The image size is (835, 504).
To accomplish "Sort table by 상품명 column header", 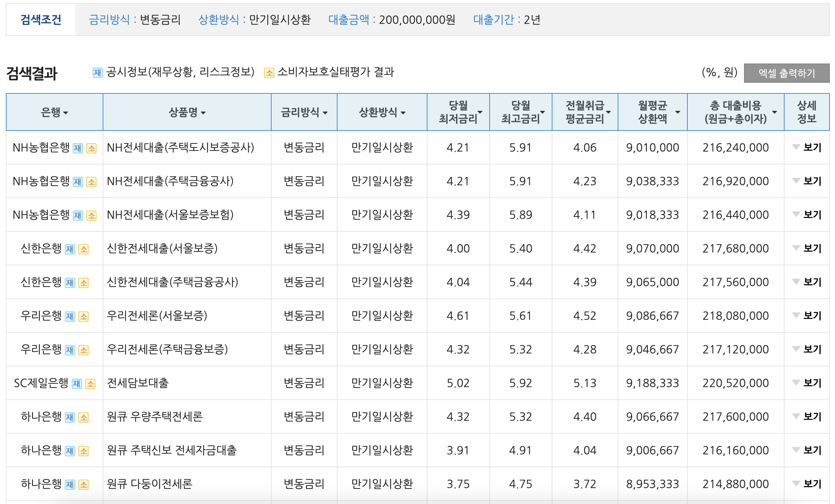I will [187, 112].
